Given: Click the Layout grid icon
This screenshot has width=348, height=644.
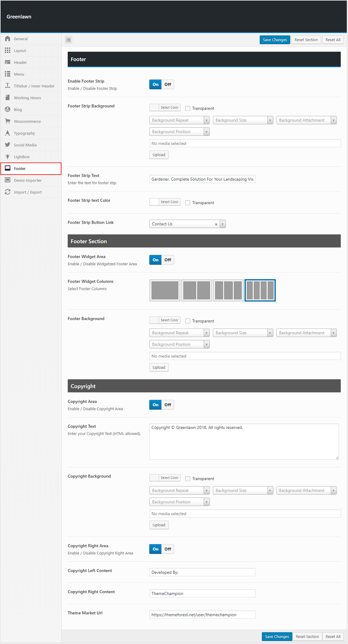Looking at the screenshot, I should click(x=7, y=50).
